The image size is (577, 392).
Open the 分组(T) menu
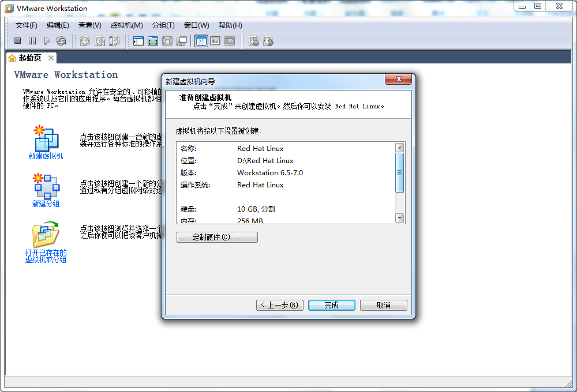point(163,25)
